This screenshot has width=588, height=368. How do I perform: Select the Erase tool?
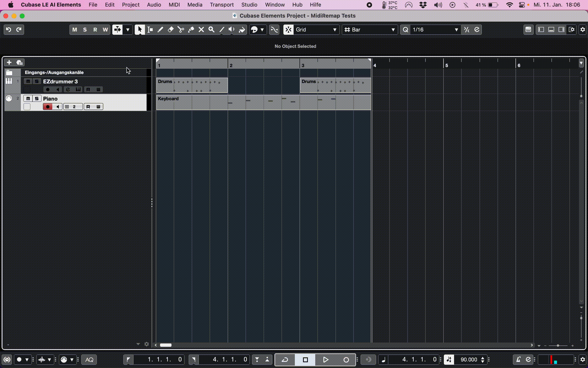[x=171, y=29]
